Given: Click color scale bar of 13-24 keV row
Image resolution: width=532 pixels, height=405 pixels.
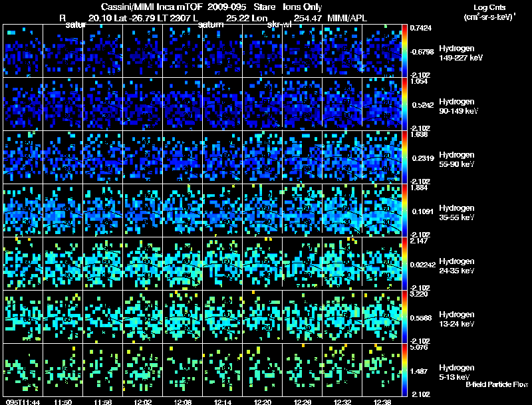Looking at the screenshot, I should pos(404,317).
